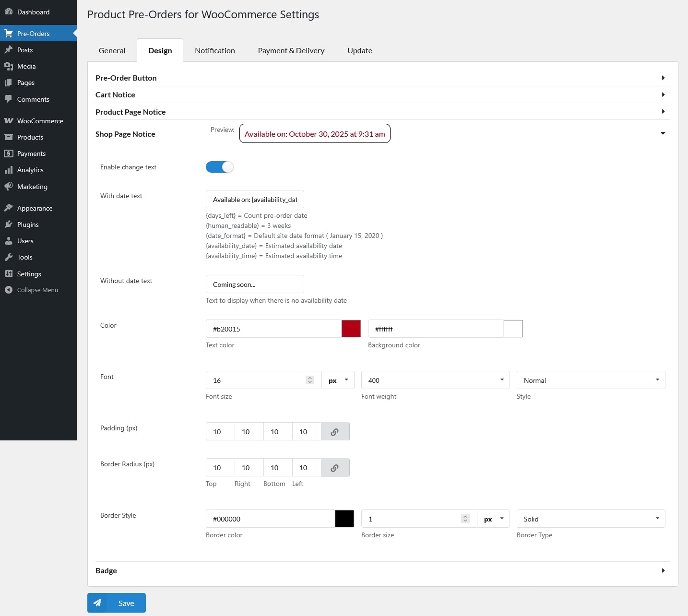Disable the Enable change text toggle
The height and width of the screenshot is (616, 688).
[220, 167]
